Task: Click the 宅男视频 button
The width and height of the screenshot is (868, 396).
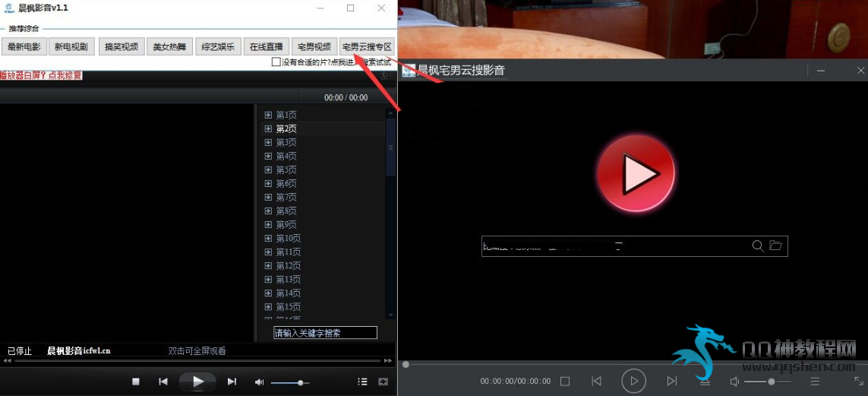Action: pyautogui.click(x=314, y=47)
